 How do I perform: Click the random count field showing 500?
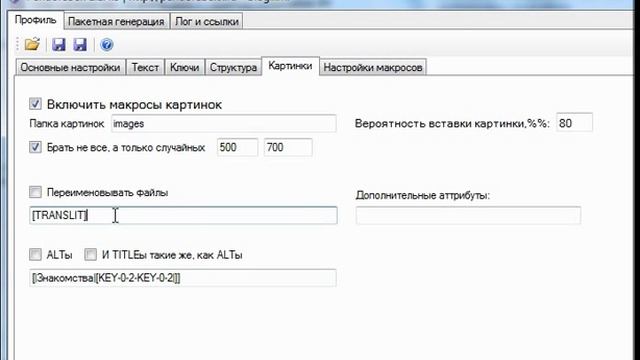pos(238,147)
